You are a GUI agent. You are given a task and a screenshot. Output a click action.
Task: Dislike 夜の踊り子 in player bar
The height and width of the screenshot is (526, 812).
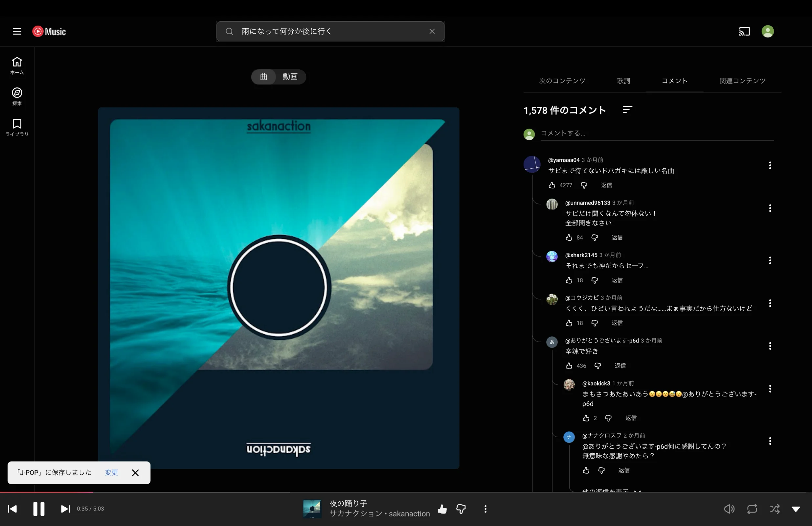pos(461,509)
